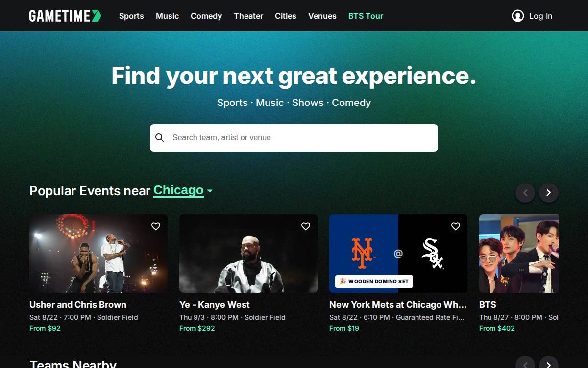Click Wooden Domino Set promo badge
Viewport: 588px width, 368px height.
374,281
